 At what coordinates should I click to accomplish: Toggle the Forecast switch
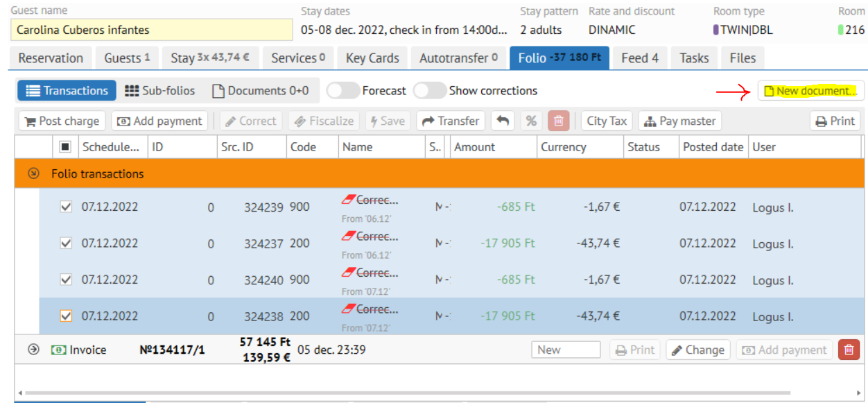point(342,91)
